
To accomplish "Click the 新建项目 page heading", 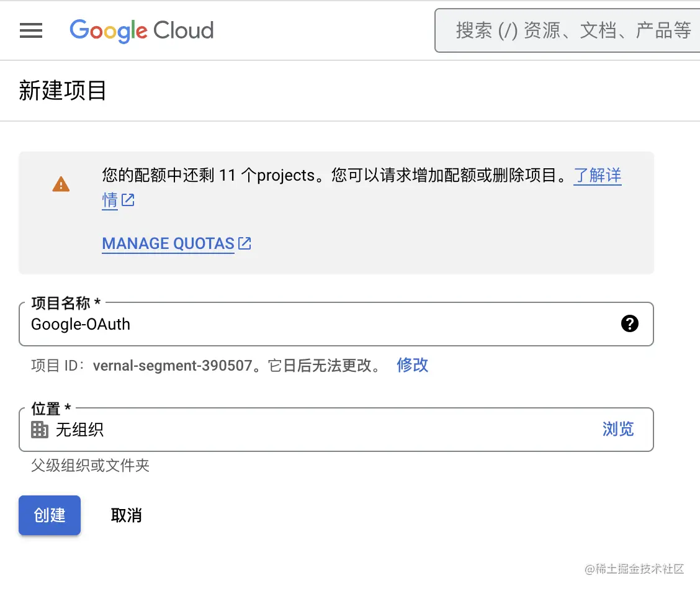I will point(63,91).
